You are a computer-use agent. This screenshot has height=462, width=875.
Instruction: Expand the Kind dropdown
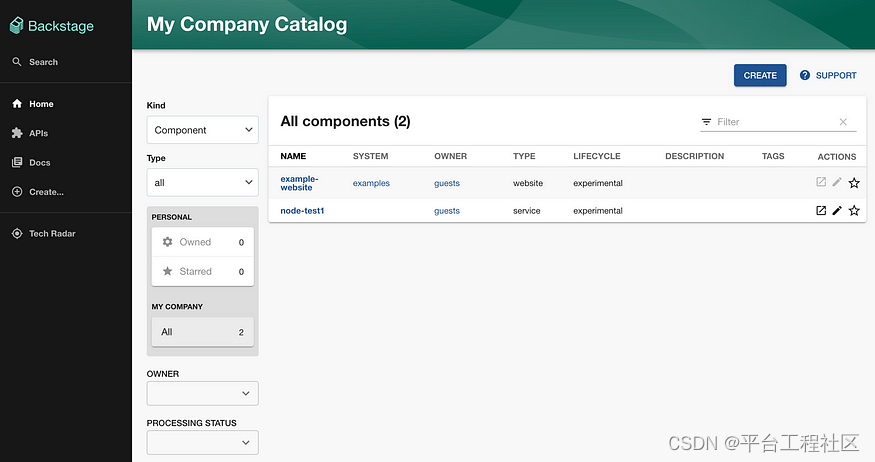coord(202,130)
